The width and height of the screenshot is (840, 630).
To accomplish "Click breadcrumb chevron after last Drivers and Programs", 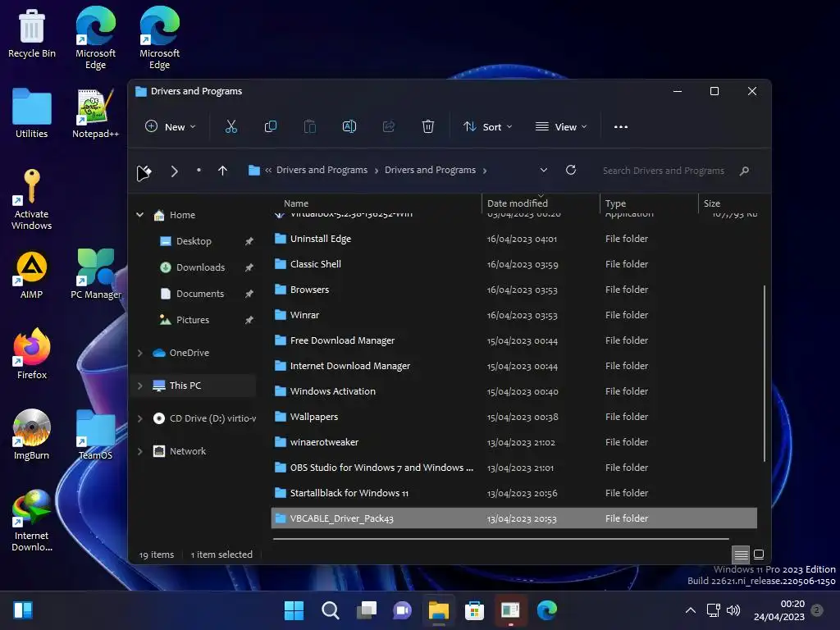I will click(485, 171).
